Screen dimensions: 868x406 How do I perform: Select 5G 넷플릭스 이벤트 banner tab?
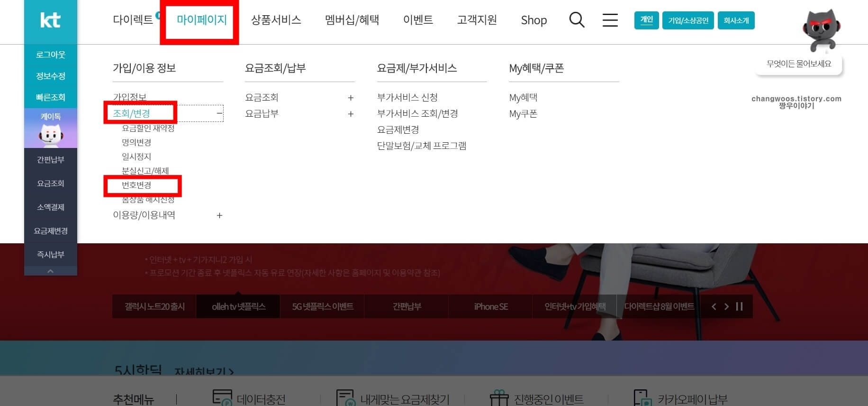pos(323,306)
